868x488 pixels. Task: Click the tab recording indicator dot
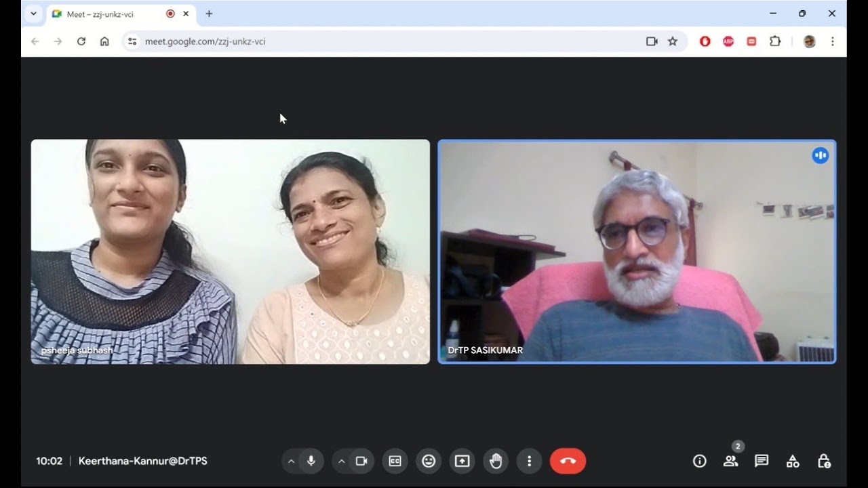click(170, 14)
